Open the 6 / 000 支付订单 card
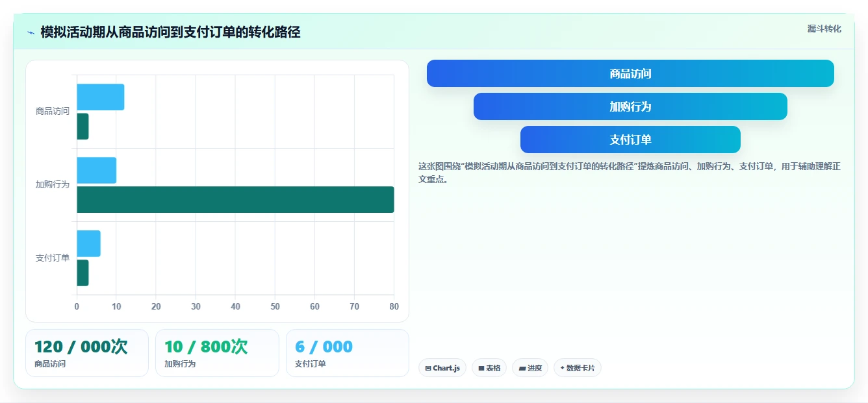The height and width of the screenshot is (403, 868). coord(348,353)
